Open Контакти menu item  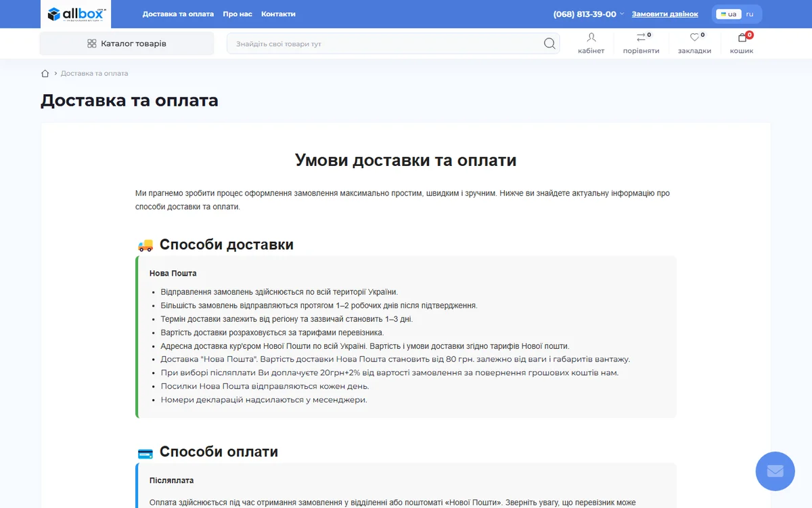(x=278, y=14)
